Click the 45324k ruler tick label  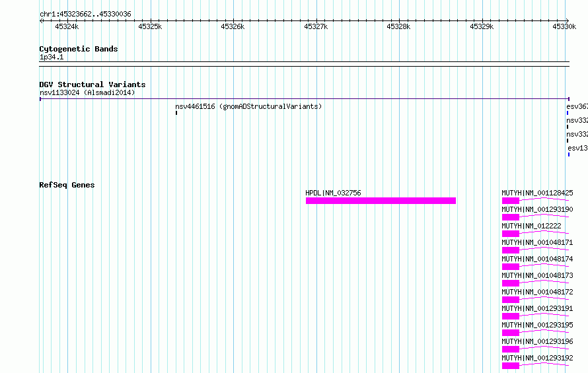click(x=67, y=26)
